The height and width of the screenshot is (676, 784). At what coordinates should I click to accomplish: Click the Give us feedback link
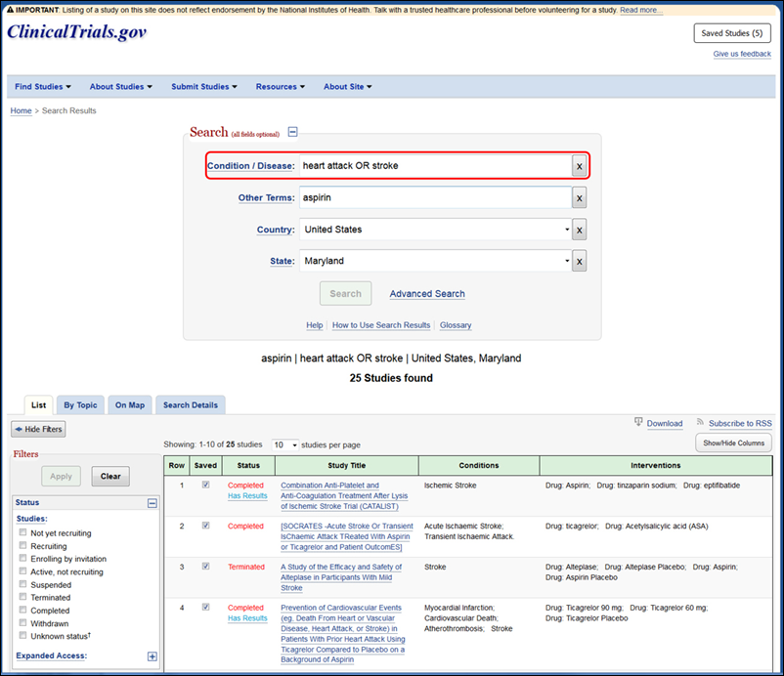(x=742, y=54)
